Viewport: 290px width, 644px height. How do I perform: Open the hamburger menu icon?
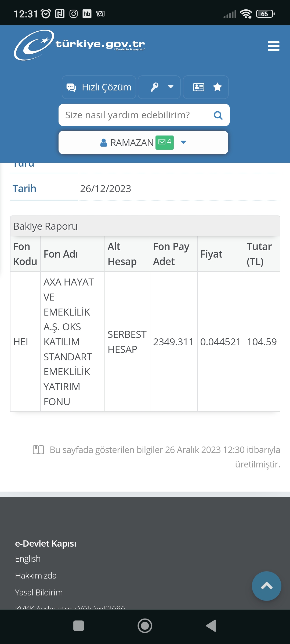[274, 46]
